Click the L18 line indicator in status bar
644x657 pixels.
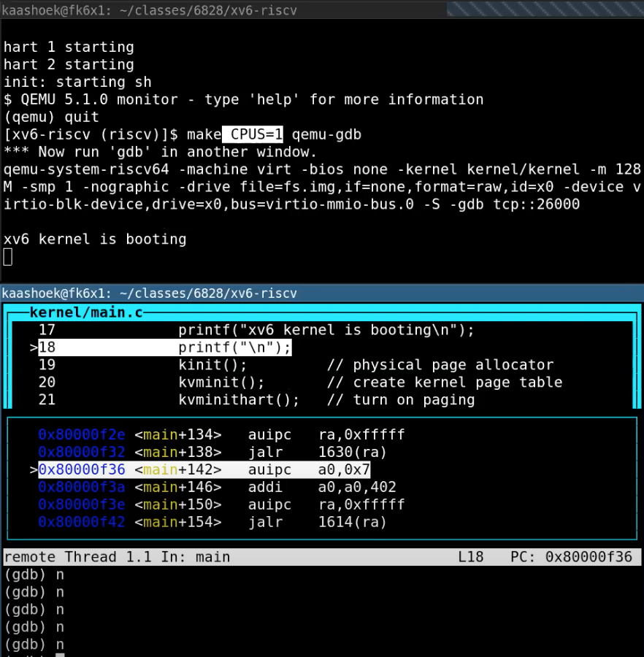click(471, 557)
